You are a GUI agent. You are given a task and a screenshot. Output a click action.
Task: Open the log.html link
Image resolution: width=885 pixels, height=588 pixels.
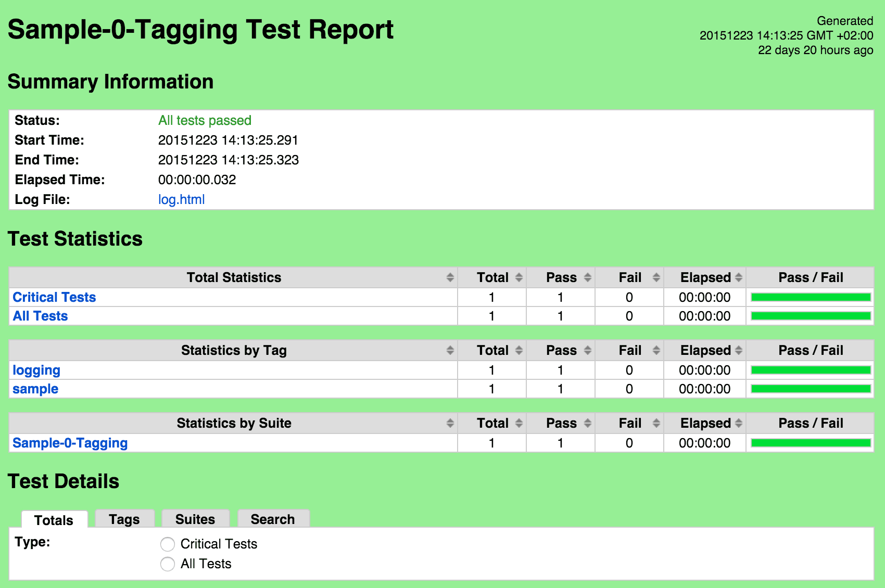(181, 200)
